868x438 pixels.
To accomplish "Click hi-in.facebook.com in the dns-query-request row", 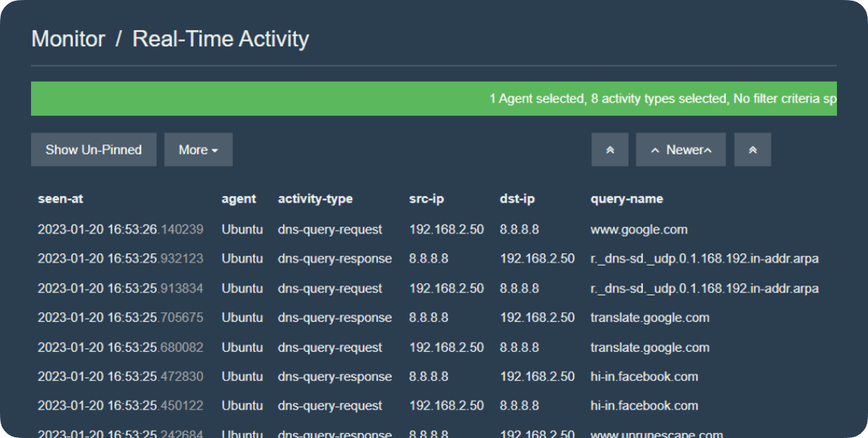I will (644, 406).
